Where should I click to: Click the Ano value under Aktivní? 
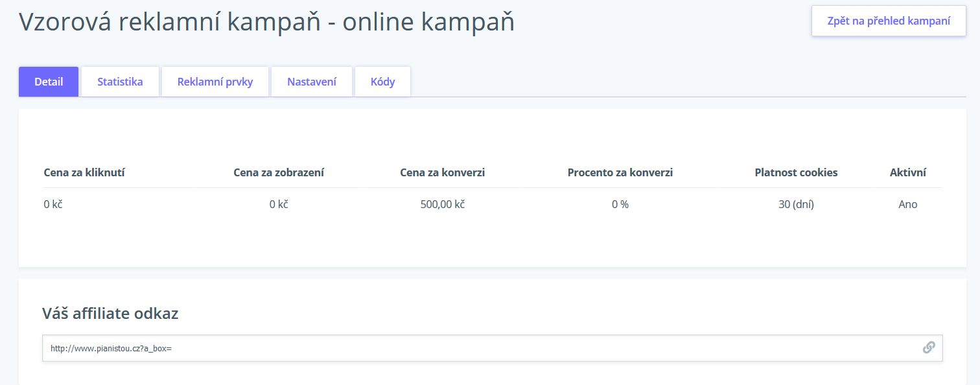click(907, 204)
